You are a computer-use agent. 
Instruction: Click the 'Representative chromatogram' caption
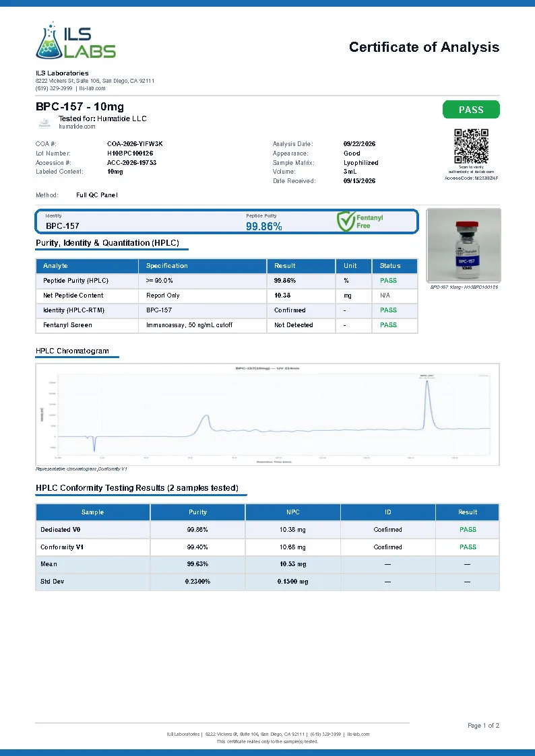coord(81,469)
